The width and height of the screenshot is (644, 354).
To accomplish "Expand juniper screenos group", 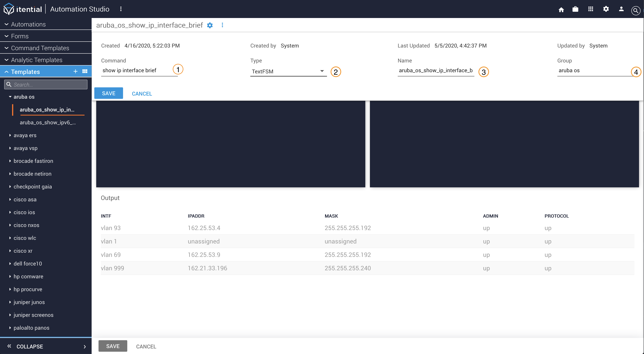I will [10, 315].
